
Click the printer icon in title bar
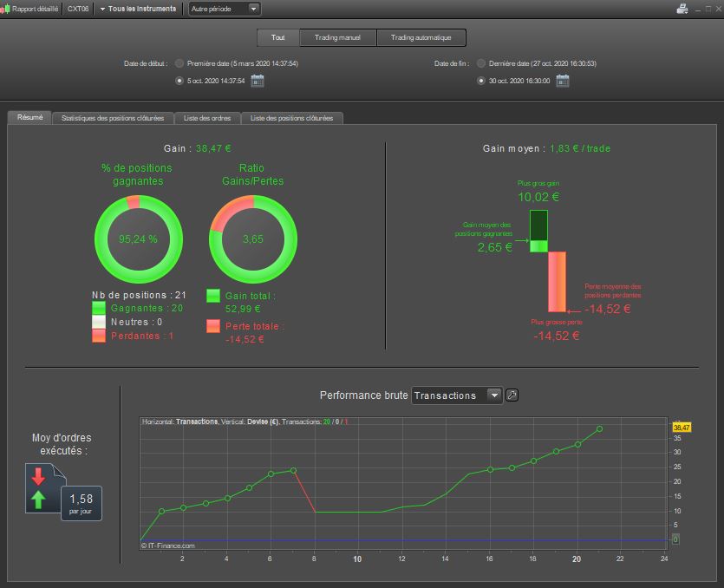[x=682, y=9]
